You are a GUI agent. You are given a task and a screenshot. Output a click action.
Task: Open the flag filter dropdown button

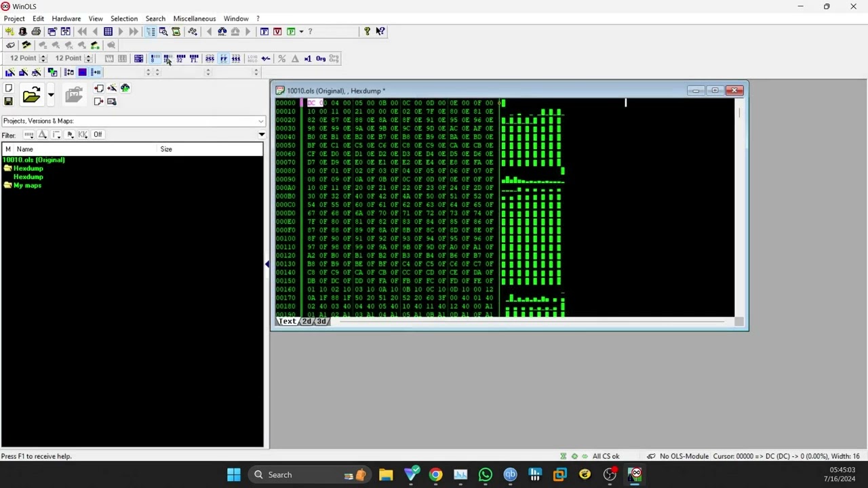coord(69,134)
